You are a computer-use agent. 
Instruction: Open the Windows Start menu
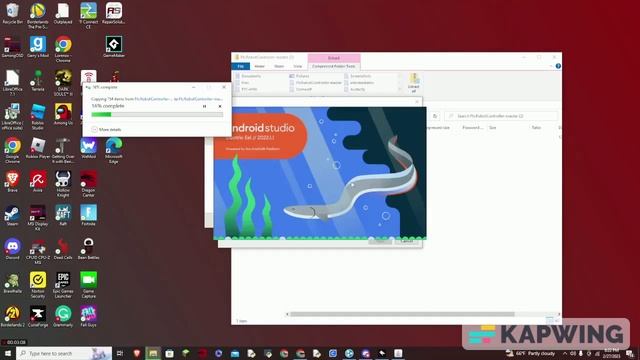[x=8, y=353]
